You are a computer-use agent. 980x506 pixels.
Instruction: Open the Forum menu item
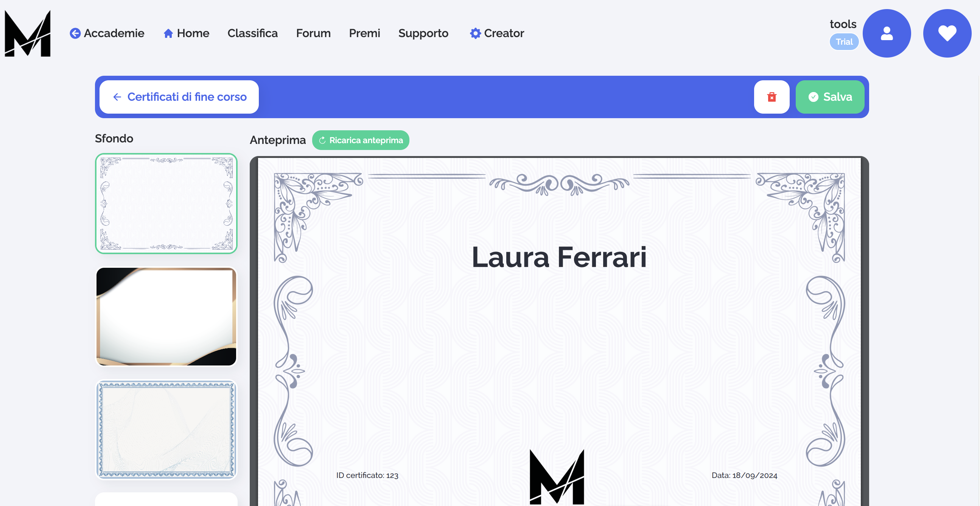[313, 33]
